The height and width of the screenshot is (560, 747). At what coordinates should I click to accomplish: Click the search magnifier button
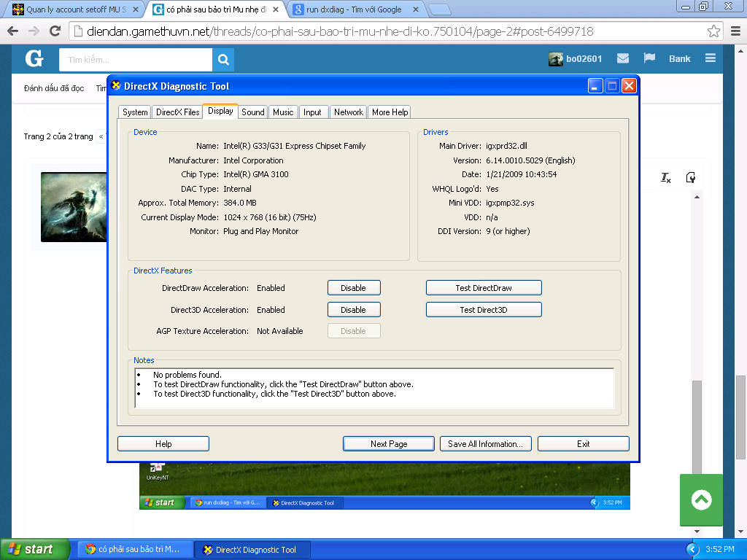(x=223, y=60)
